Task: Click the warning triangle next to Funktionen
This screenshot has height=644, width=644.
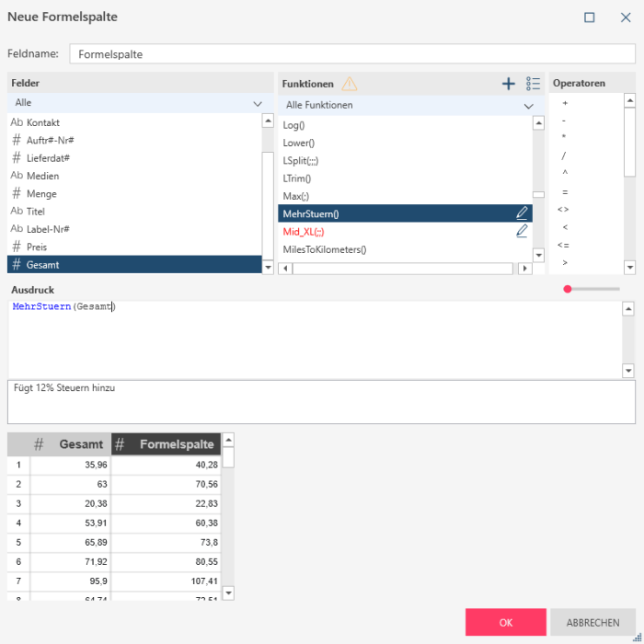Action: click(350, 84)
